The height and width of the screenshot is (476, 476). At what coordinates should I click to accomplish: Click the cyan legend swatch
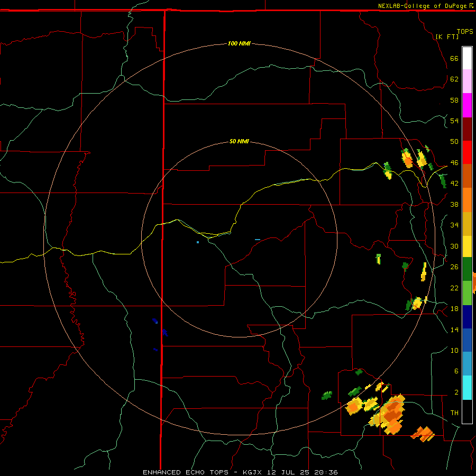pyautogui.click(x=467, y=388)
